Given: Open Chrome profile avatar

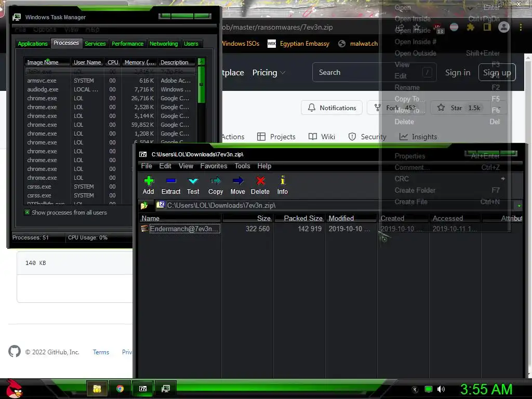Looking at the screenshot, I should pos(504,27).
